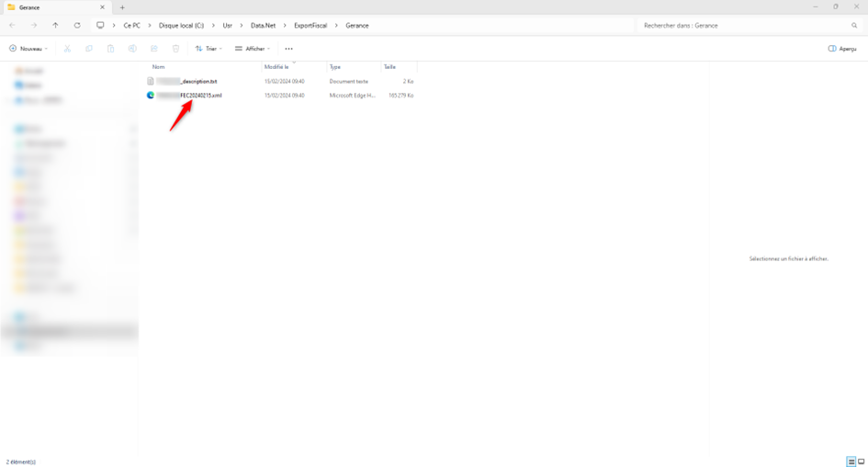868x467 pixels.
Task: Go to Data.Net folder in breadcrumb
Action: pos(263,26)
